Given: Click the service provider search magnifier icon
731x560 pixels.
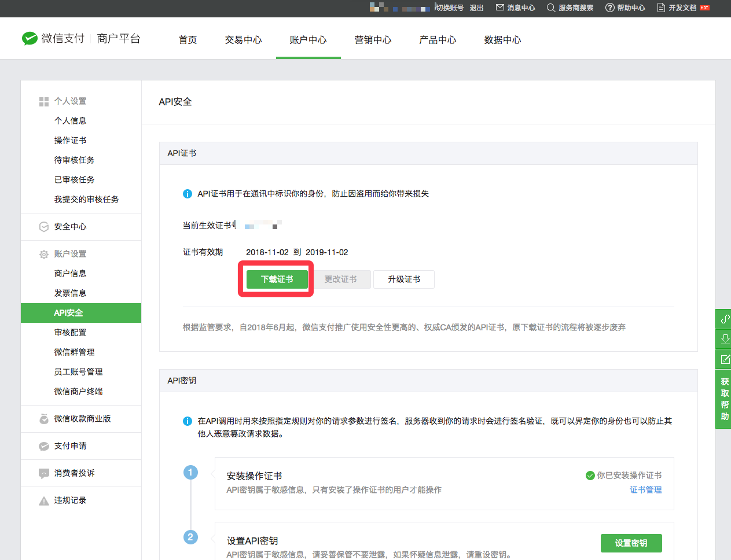Looking at the screenshot, I should (551, 8).
